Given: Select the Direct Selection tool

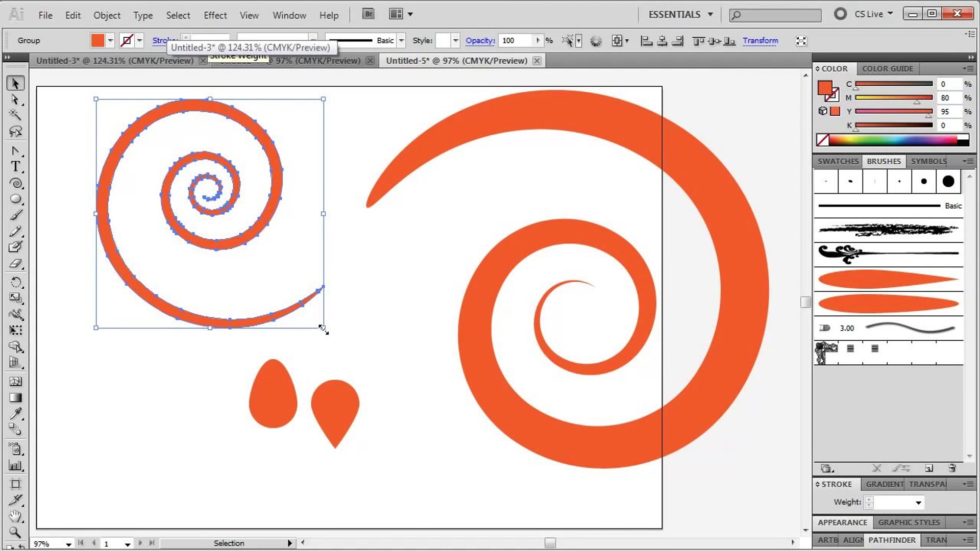Looking at the screenshot, I should [x=15, y=99].
